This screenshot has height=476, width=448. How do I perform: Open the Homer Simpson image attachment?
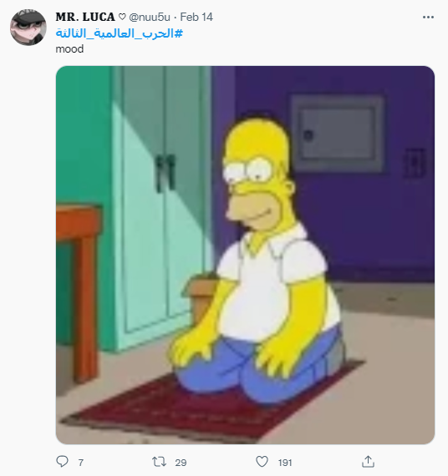(245, 255)
